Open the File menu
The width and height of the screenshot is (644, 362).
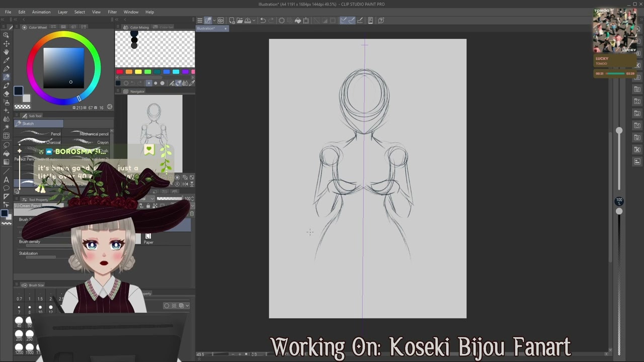click(8, 12)
